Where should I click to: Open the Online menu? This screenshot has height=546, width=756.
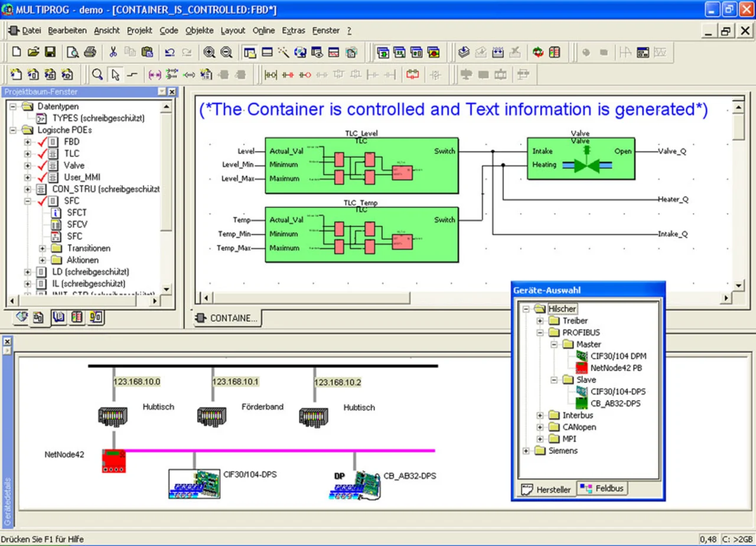(x=263, y=30)
